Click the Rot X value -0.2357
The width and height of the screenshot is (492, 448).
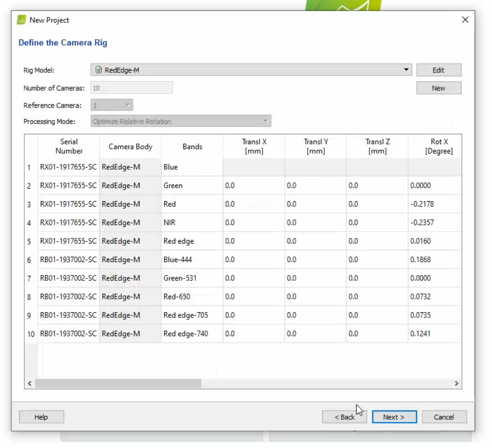coord(435,223)
